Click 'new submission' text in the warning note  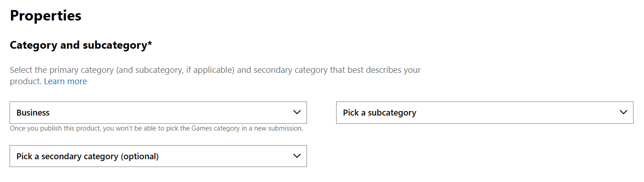click(x=280, y=128)
